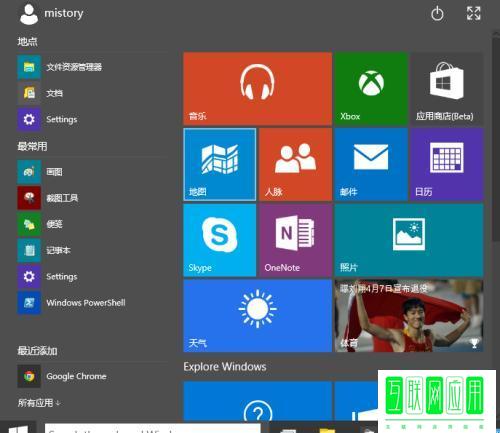Launch the Skype tile

[x=220, y=240]
